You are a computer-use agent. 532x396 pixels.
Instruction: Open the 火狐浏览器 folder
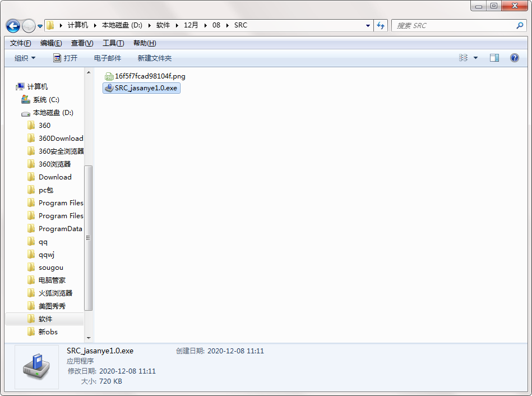click(x=50, y=293)
